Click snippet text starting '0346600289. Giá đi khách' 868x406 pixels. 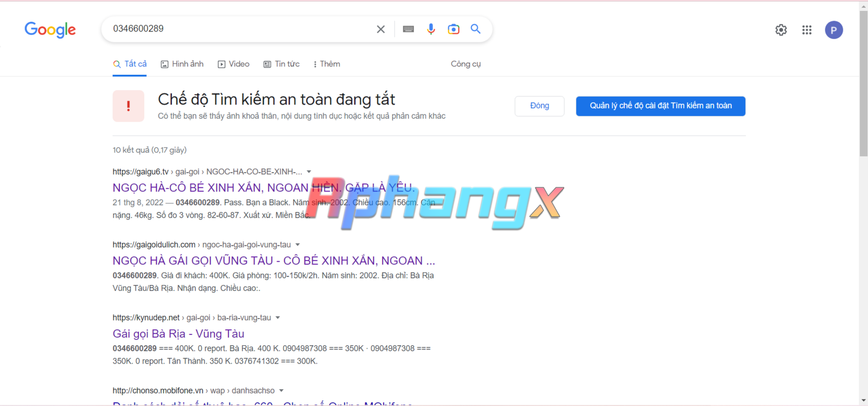tap(273, 282)
